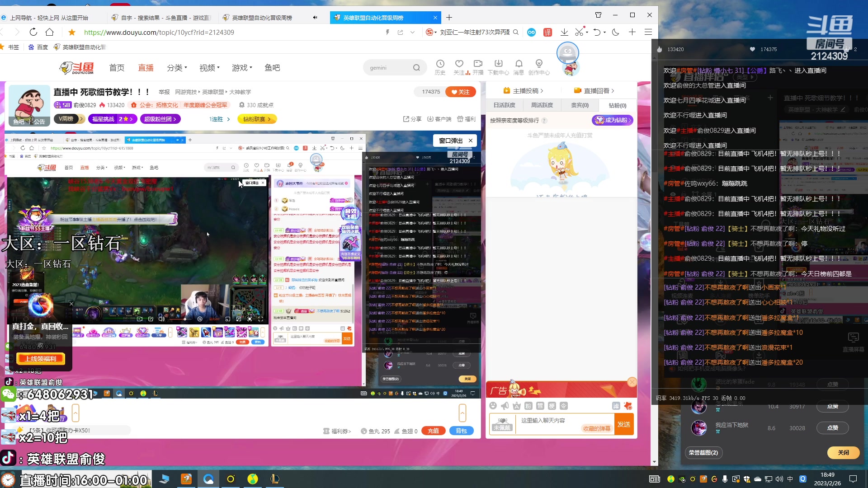Viewport: 868px width, 488px height.
Task: Expand the 分类 dropdown in Douyu nav
Action: 177,68
